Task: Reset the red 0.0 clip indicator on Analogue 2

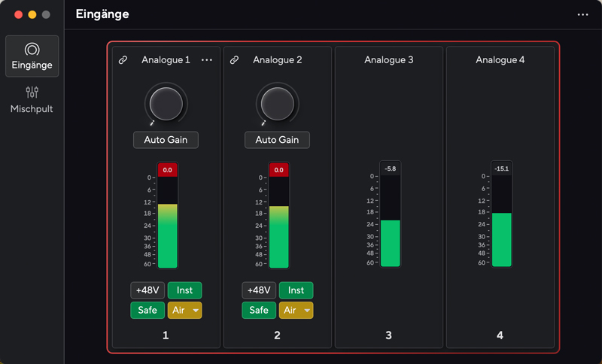Action: (278, 170)
